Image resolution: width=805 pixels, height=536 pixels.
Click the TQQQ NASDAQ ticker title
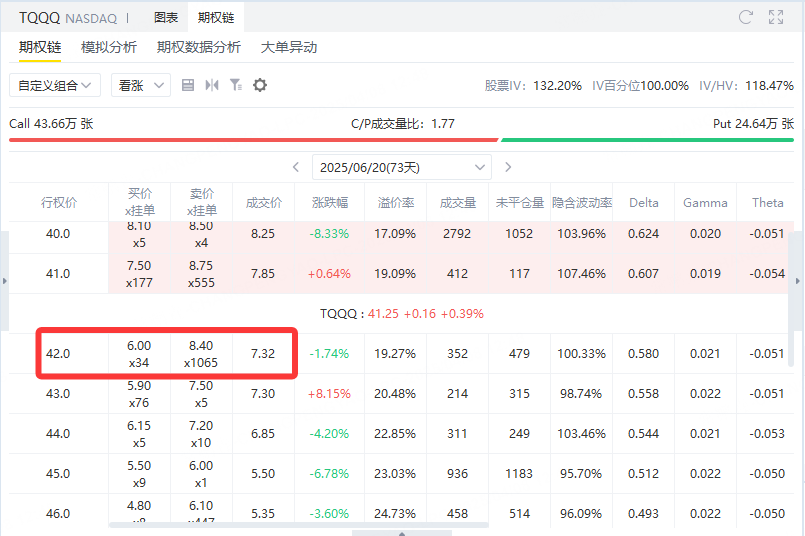pos(68,18)
